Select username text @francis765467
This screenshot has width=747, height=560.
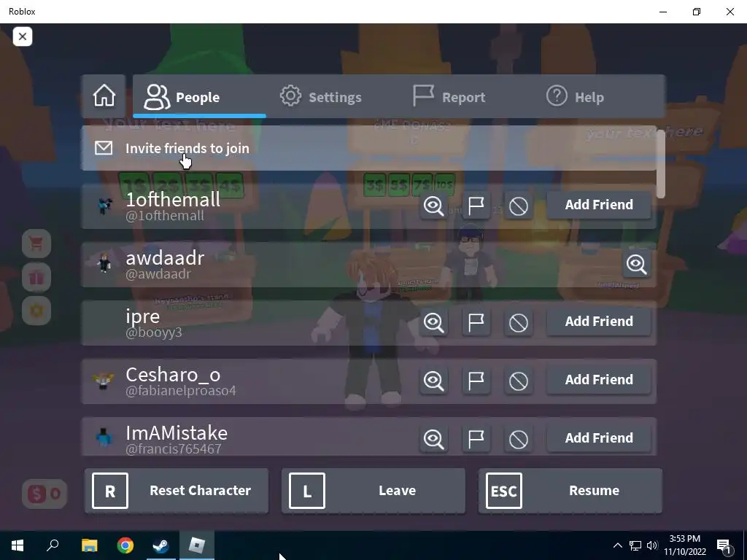[174, 448]
